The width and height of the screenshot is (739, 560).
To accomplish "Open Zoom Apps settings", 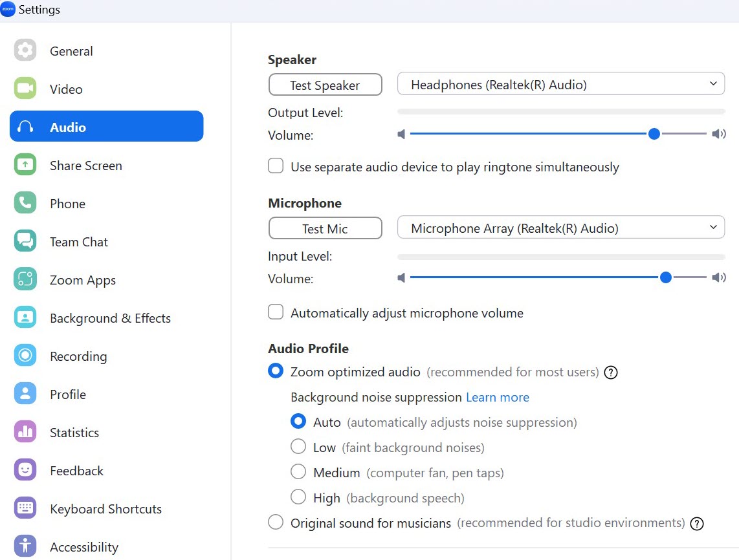I will 107,280.
